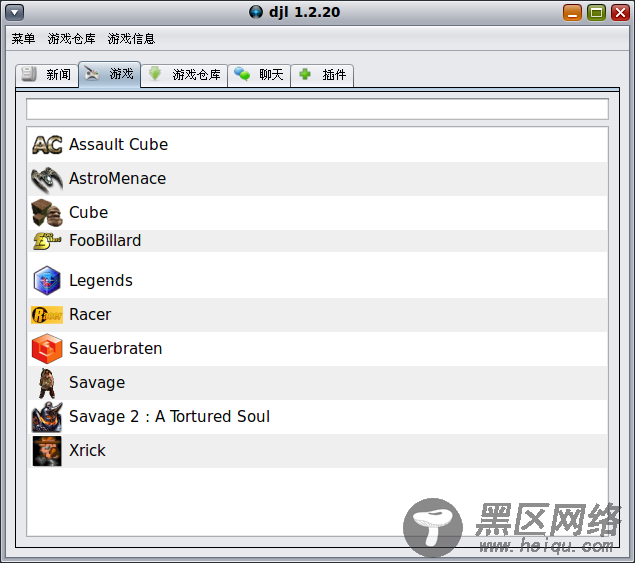Pick Sauerbraten from the list

[318, 349]
